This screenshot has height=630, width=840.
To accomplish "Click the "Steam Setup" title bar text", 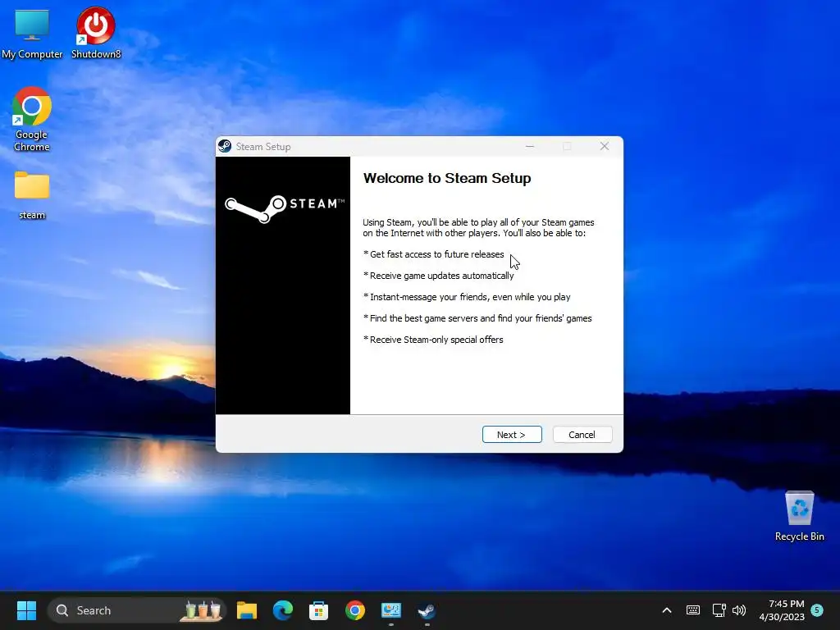I will pyautogui.click(x=263, y=147).
